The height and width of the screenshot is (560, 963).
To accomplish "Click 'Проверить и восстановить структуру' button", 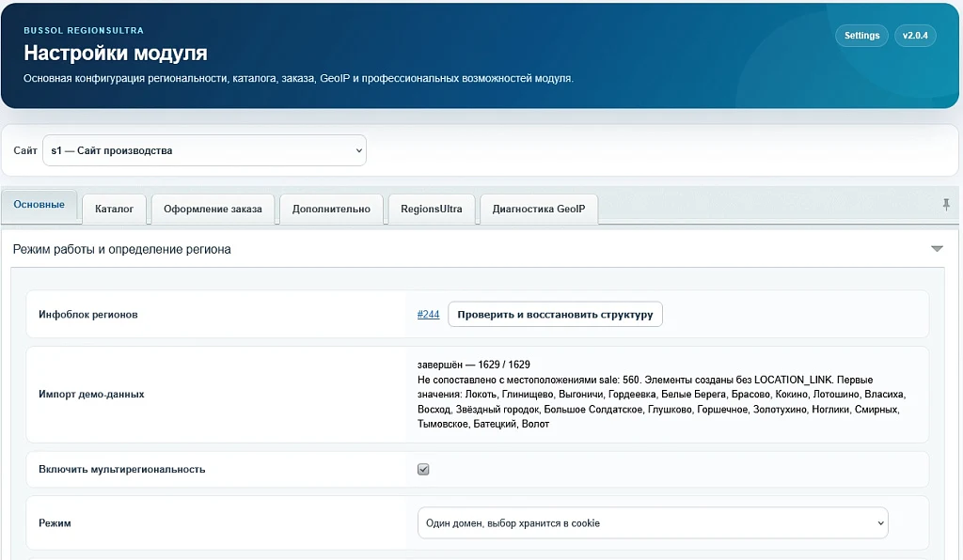I will coord(555,315).
